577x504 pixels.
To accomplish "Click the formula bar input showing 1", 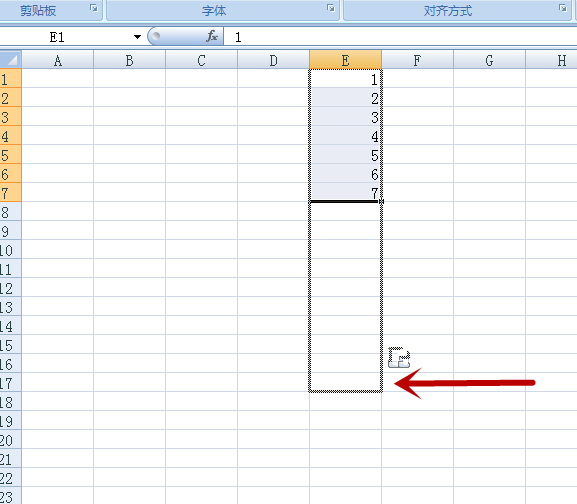I will click(400, 37).
